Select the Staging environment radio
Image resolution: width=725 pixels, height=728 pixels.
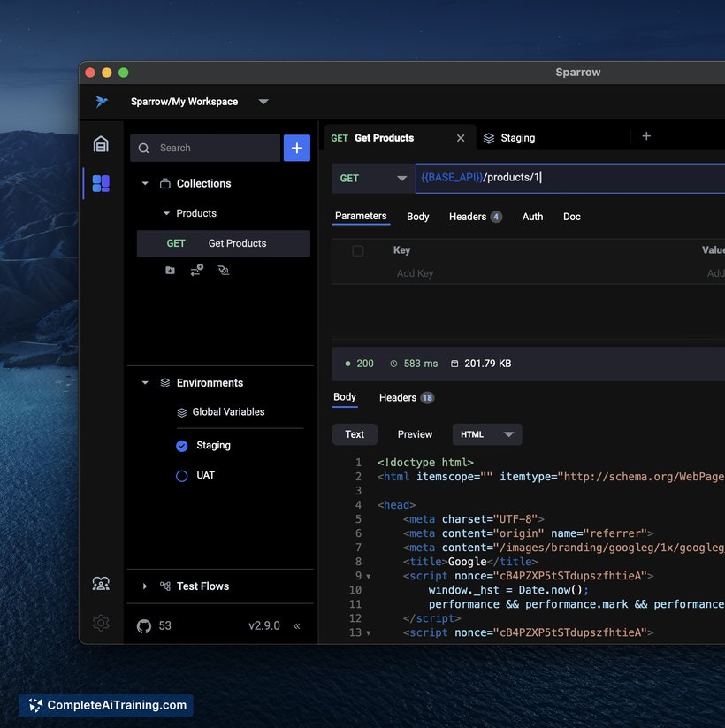coord(182,446)
